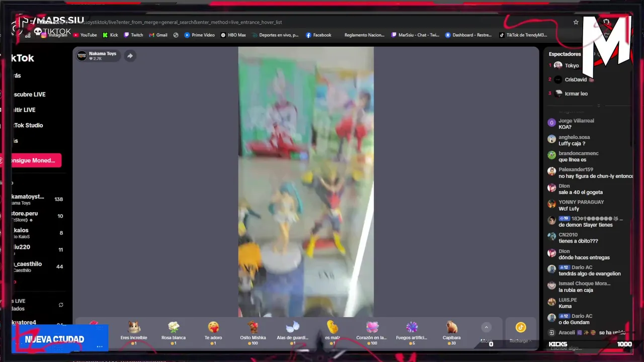Open the nakamatoyst... live channel with 138 viewers
This screenshot has height=362, width=644.
(x=38, y=199)
